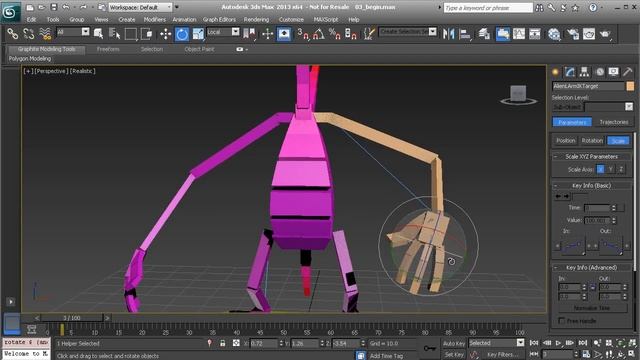
Task: Select the Position controller button
Action: (565, 140)
